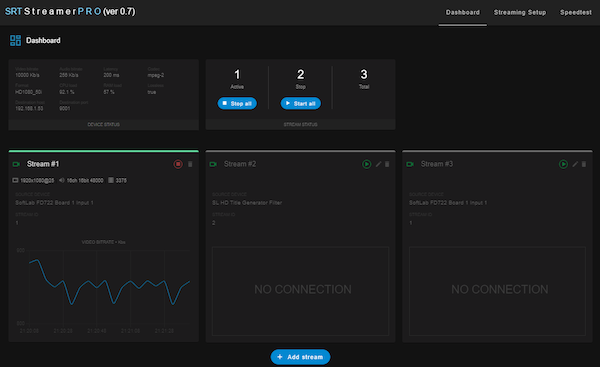
Task: Edit Stream #2 using the pencil icon
Action: [x=378, y=164]
